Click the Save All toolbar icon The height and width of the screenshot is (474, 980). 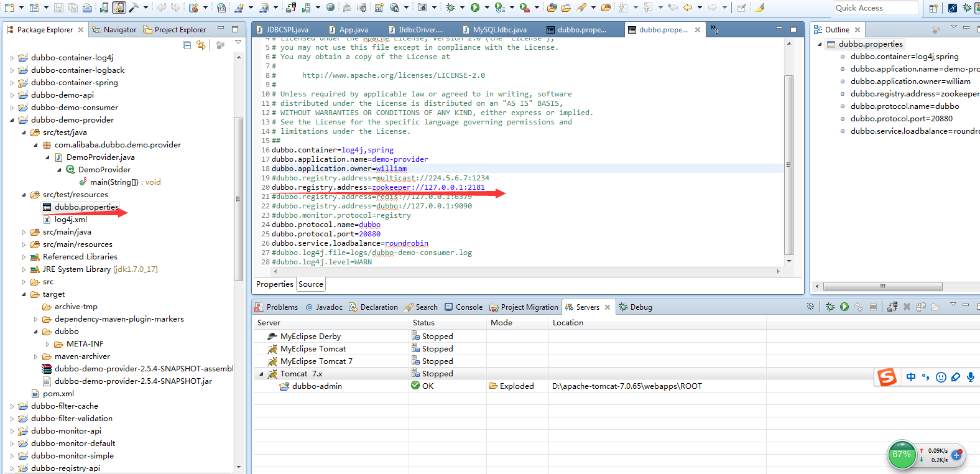tap(72, 7)
